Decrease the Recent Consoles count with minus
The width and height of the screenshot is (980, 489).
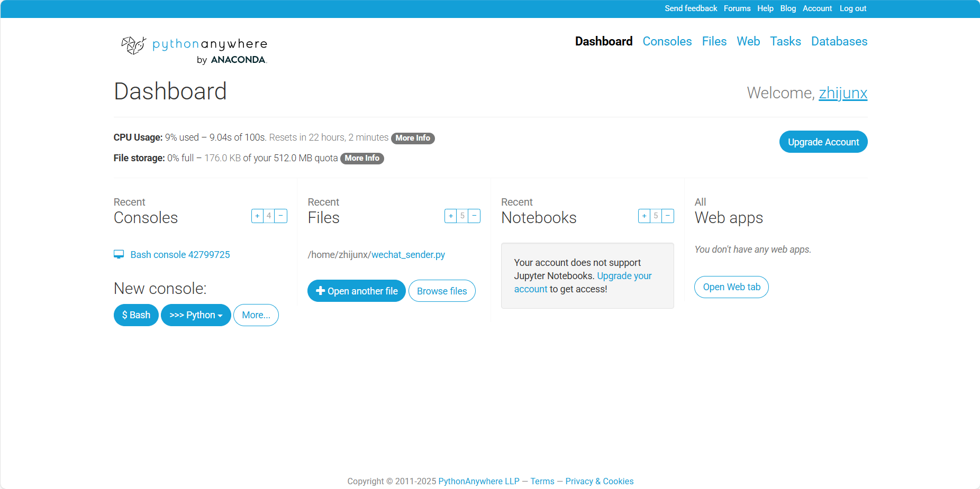tap(281, 216)
